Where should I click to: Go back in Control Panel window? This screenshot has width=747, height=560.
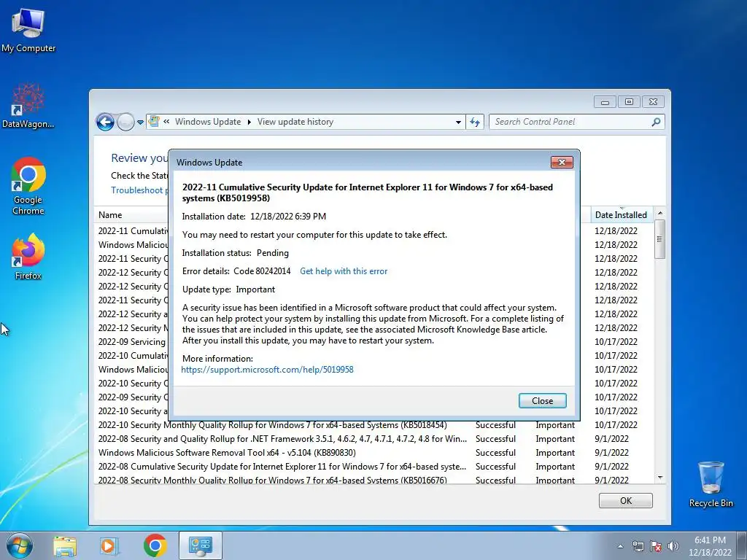click(x=105, y=122)
